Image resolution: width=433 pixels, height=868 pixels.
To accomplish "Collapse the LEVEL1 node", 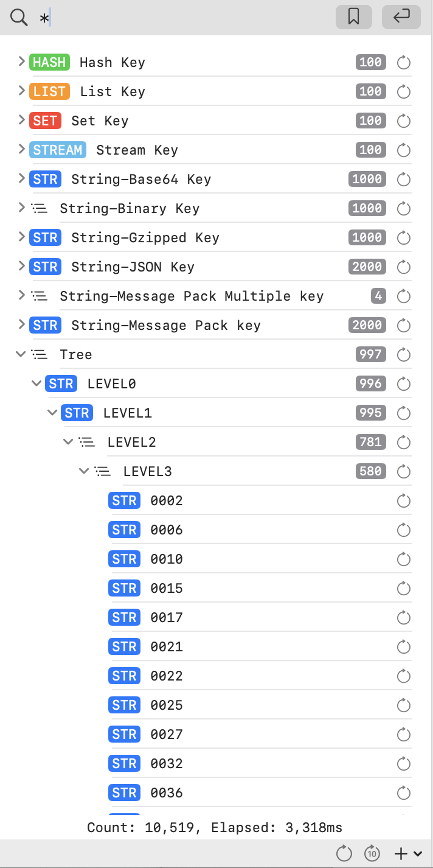I will (x=53, y=412).
